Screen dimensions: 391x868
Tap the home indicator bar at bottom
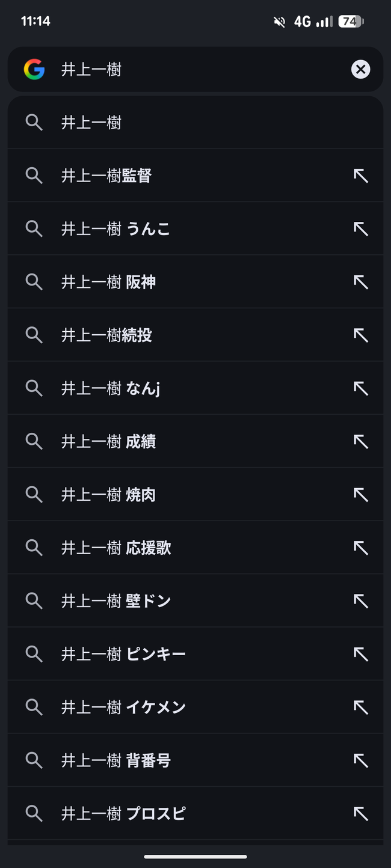point(195,857)
